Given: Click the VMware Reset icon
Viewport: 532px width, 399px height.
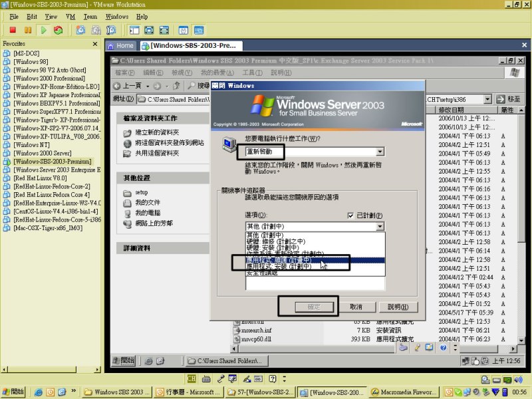Looking at the screenshot, I should point(59,30).
